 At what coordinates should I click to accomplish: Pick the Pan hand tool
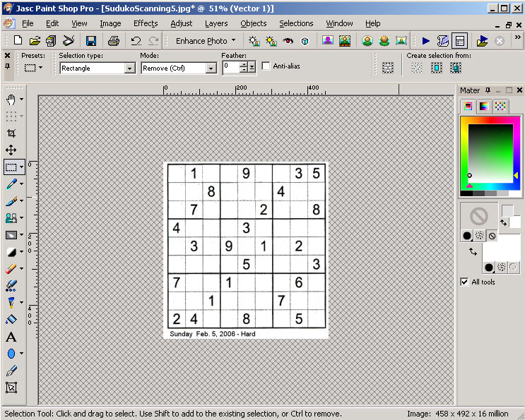coord(11,100)
